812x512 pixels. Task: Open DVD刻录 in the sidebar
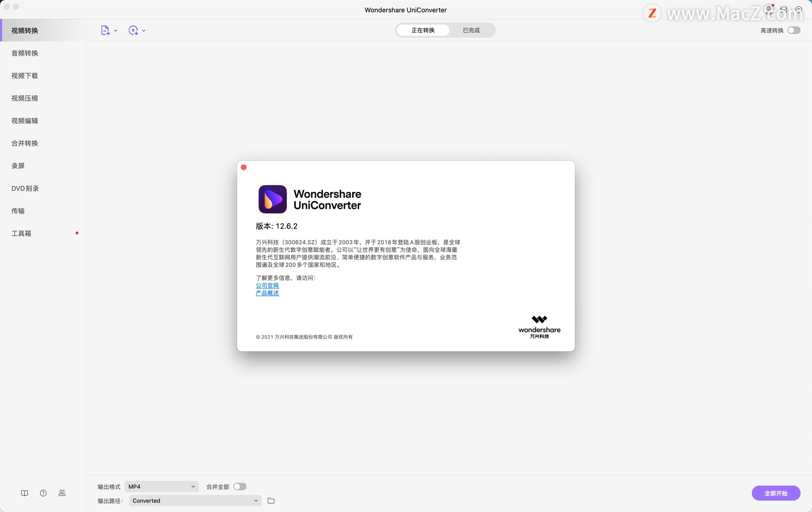coord(43,188)
